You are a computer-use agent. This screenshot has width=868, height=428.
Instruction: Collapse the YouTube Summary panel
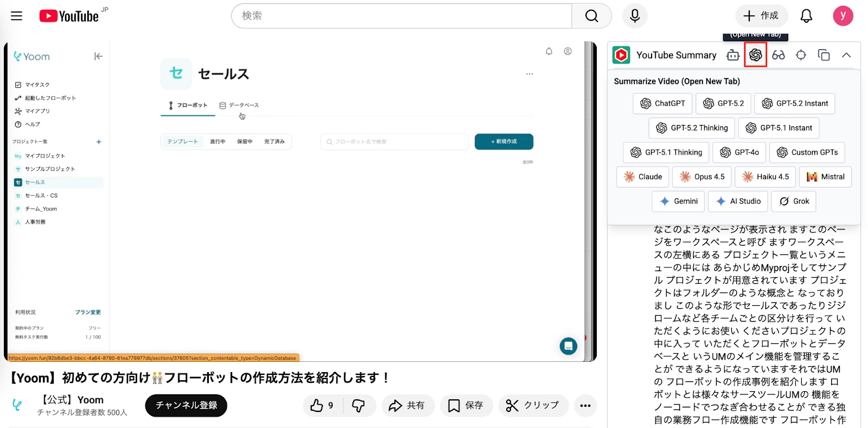coord(846,55)
